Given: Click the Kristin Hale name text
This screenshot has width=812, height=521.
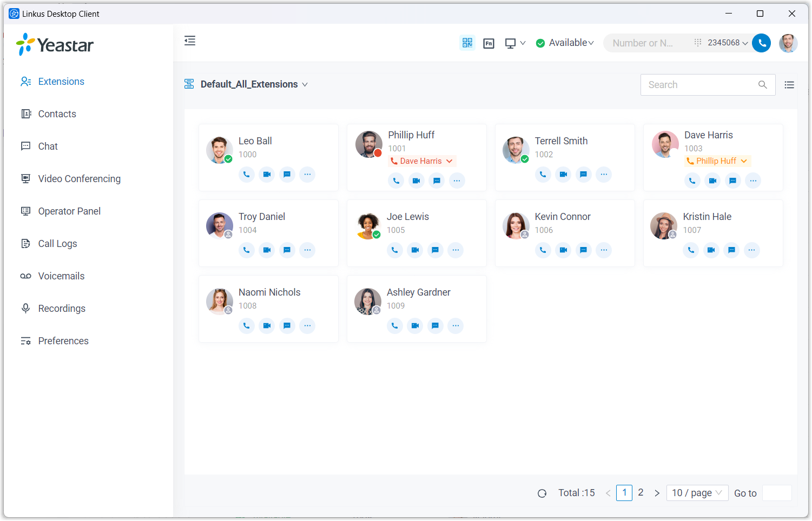Looking at the screenshot, I should [x=707, y=217].
